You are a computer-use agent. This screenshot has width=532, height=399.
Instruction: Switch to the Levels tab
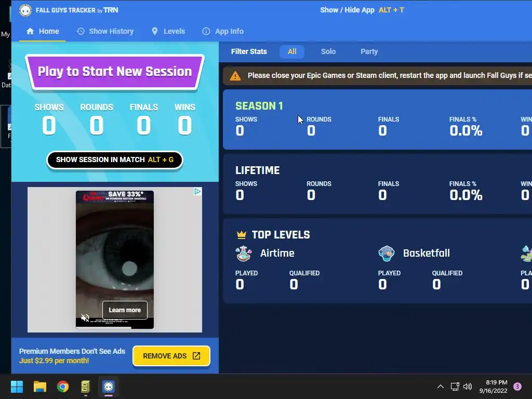pyautogui.click(x=168, y=31)
